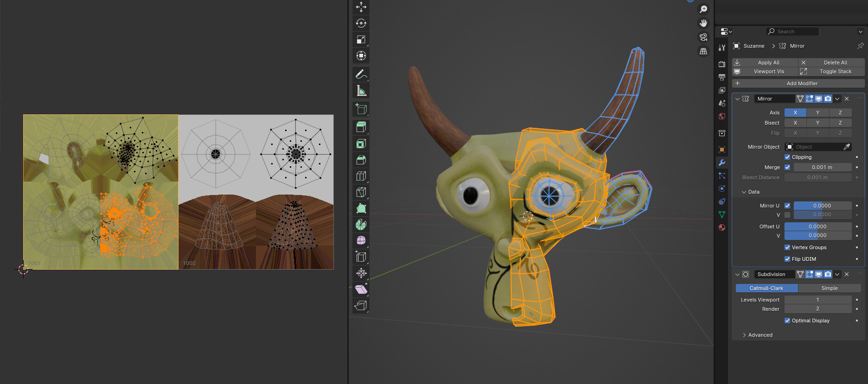868x384 pixels.
Task: Expand the Advanced section
Action: (x=744, y=335)
